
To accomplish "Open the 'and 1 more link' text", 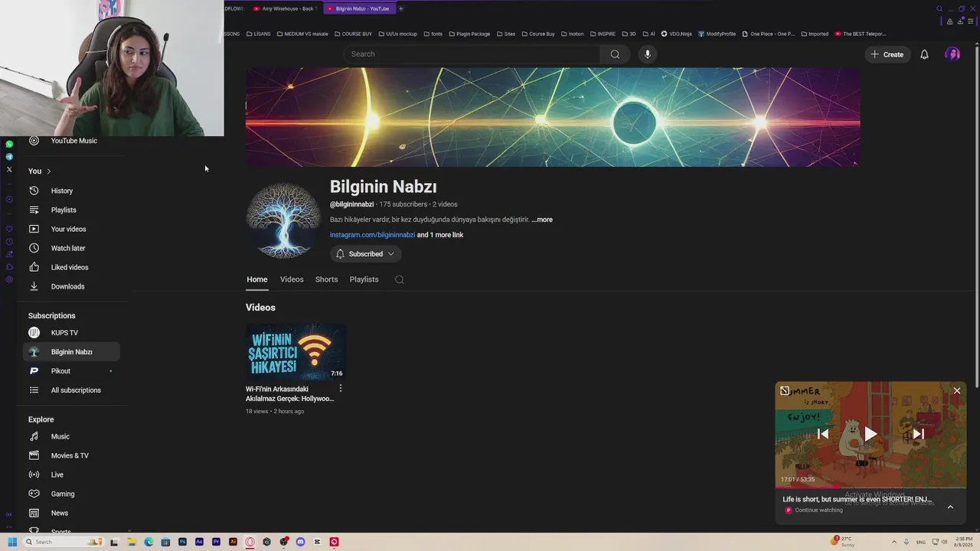I will click(x=440, y=235).
